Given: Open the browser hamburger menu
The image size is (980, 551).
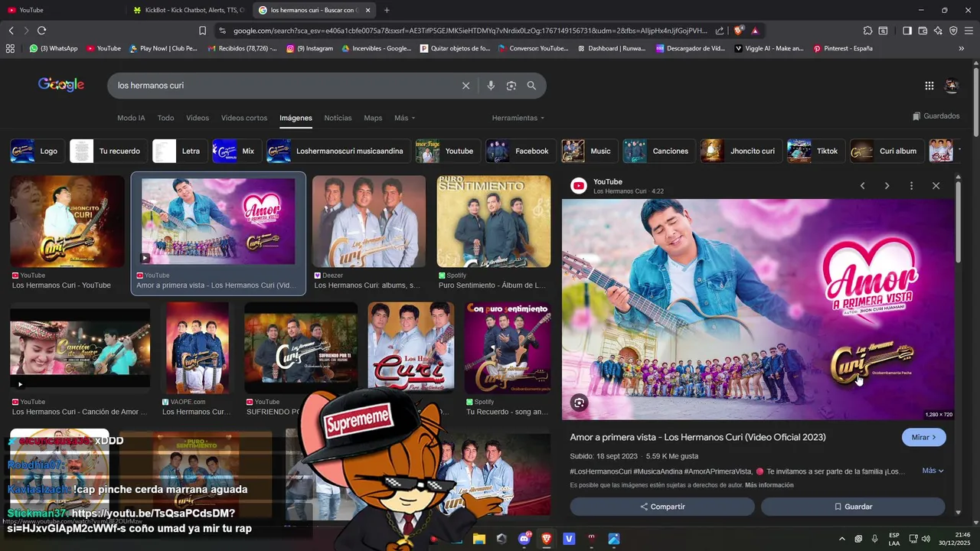Looking at the screenshot, I should [x=969, y=31].
